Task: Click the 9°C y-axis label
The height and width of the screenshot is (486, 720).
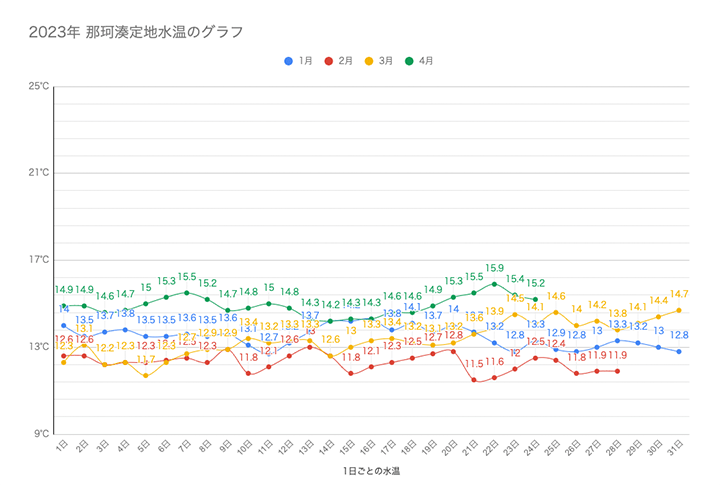Action: click(41, 434)
